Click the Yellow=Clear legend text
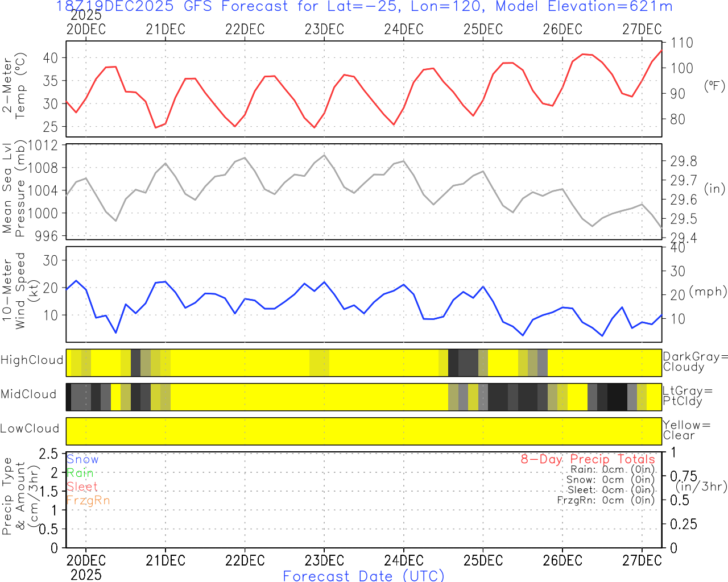Screen dimensions: 728x582 pos(686,430)
